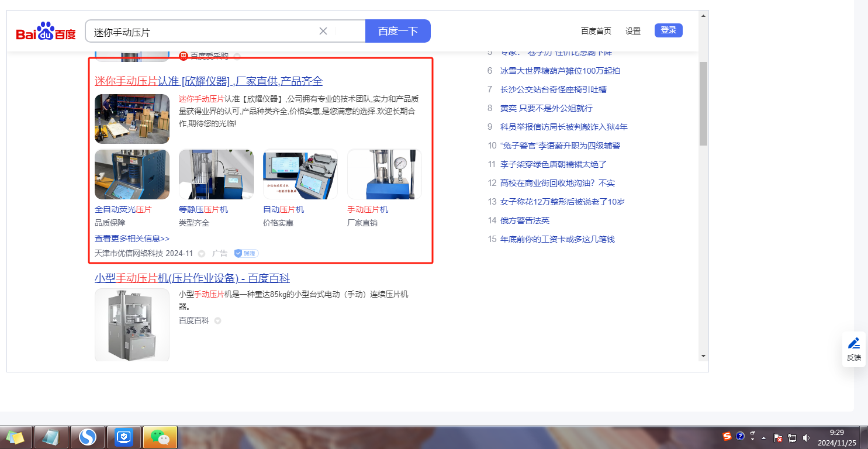Click the Baidu logo
Image resolution: width=868 pixels, height=449 pixels.
[x=46, y=31]
